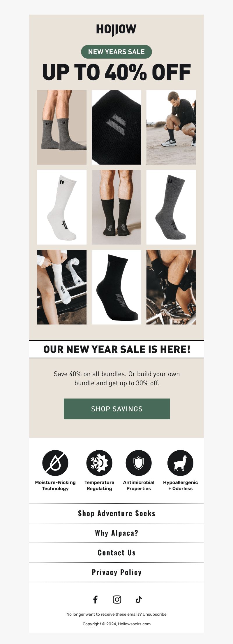233x644 pixels.
Task: Click the white sock product image
Action: (62, 207)
